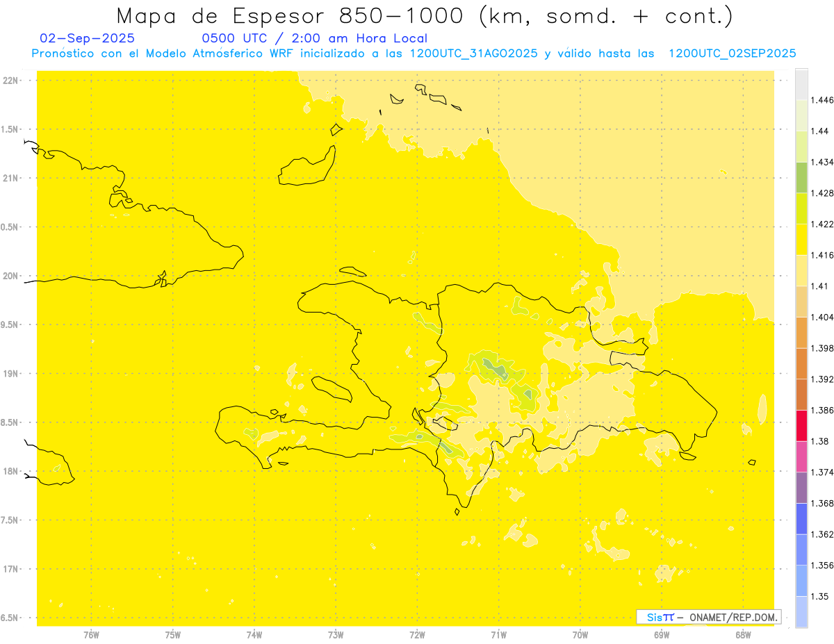
Task: Click the longitude label '74W'
Action: tap(254, 635)
